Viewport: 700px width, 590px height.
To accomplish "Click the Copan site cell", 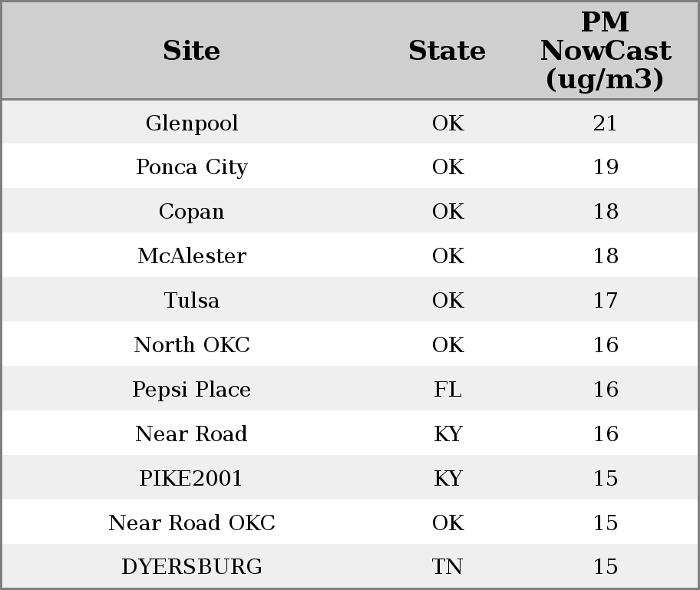I will [x=192, y=212].
